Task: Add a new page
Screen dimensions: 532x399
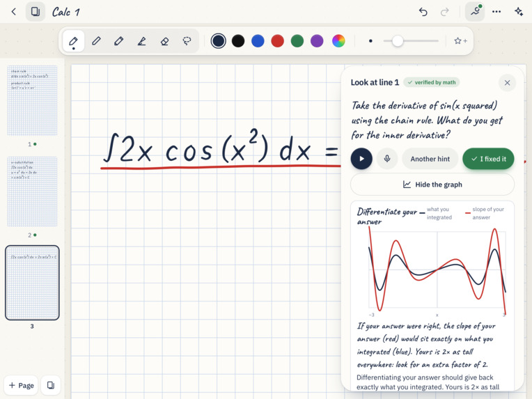Action: click(x=21, y=385)
